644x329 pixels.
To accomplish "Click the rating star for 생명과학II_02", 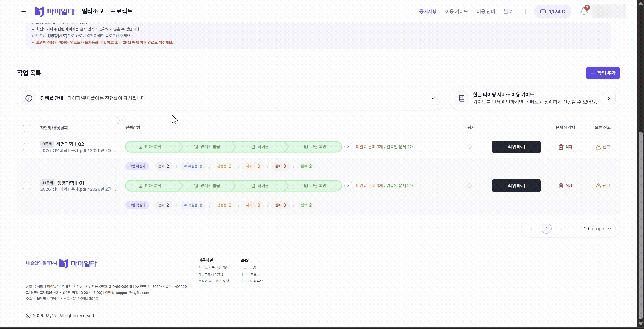I will [469, 147].
